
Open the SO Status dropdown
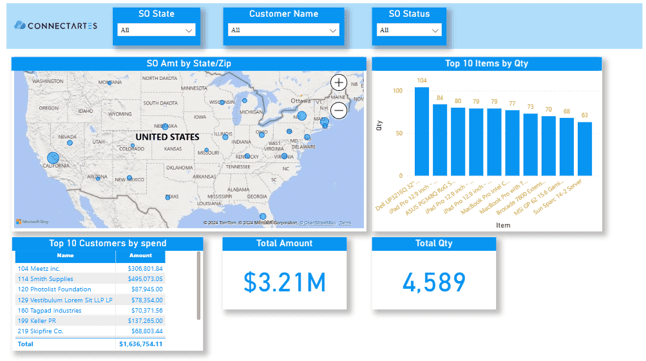[x=409, y=30]
